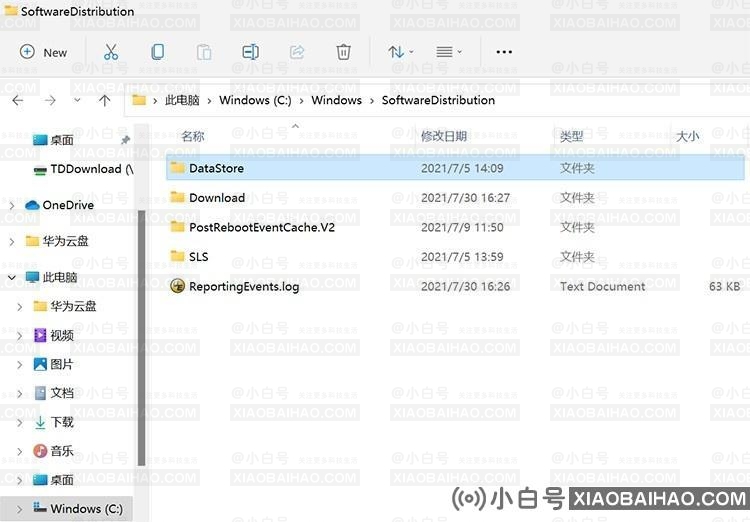This screenshot has height=522, width=750.
Task: Click SoftwareDistribution in the address breadcrumb
Action: (x=438, y=100)
